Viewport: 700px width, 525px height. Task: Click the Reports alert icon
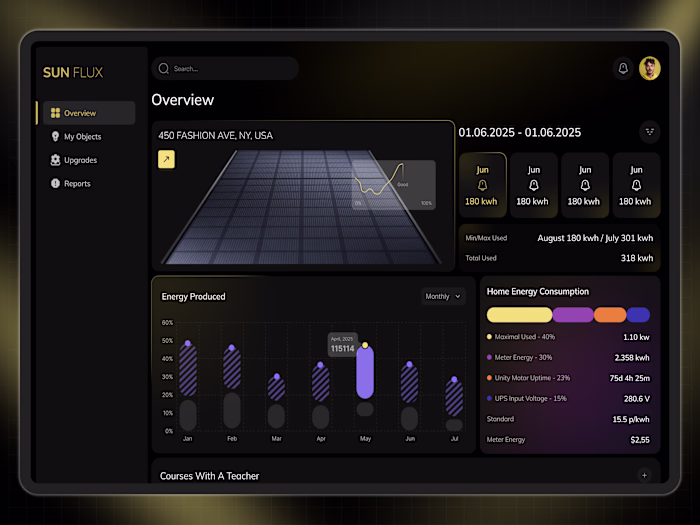point(55,183)
